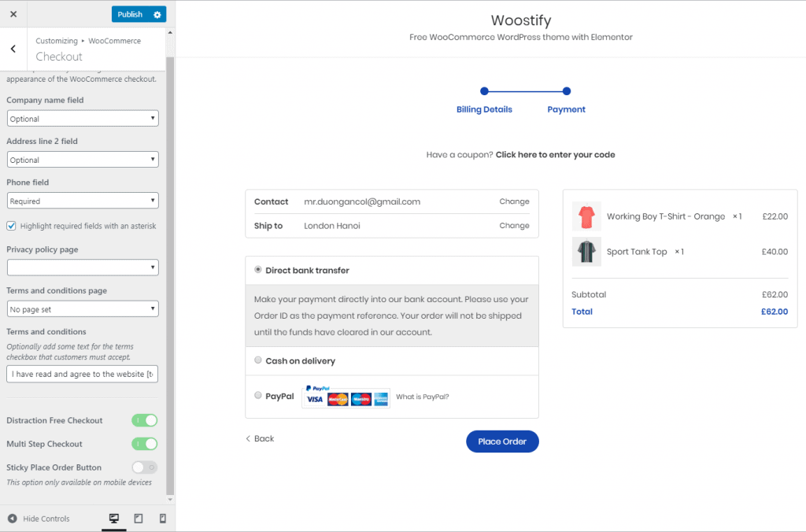Click the Publish button
This screenshot has height=532, width=806.
tap(130, 14)
